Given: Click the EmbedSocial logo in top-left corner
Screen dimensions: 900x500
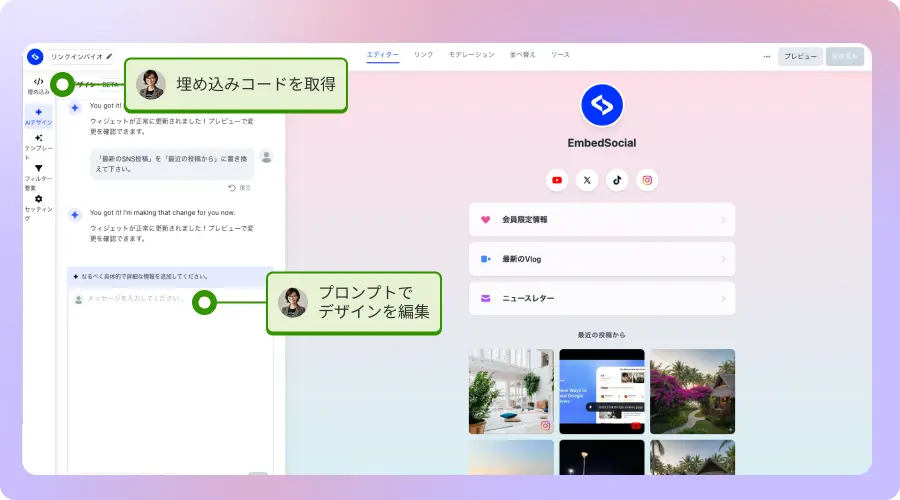Looking at the screenshot, I should point(35,56).
